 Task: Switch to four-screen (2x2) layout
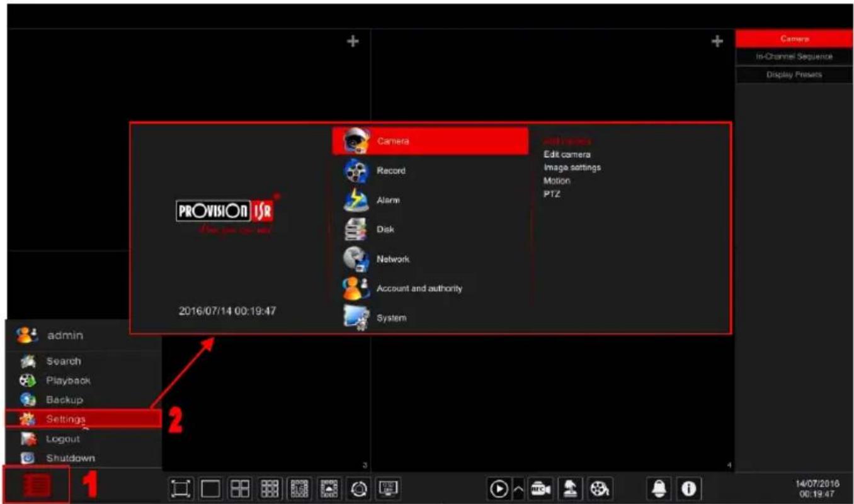[240, 488]
